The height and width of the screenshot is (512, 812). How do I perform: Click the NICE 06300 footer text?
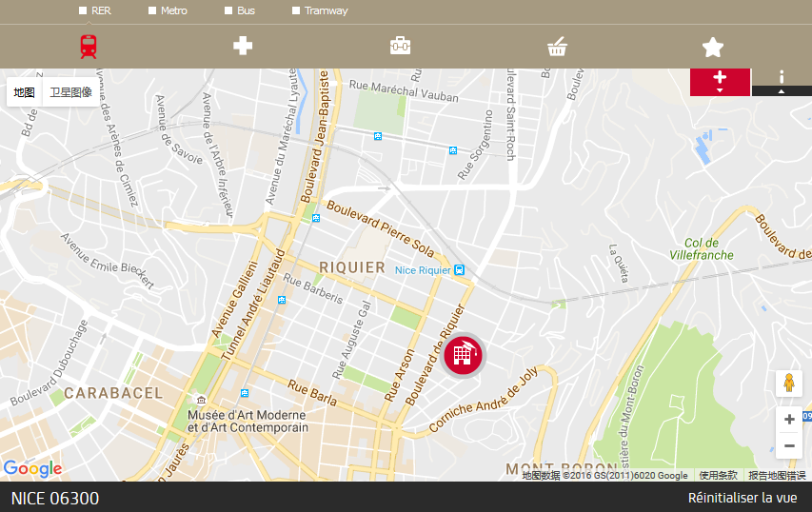[x=55, y=498]
